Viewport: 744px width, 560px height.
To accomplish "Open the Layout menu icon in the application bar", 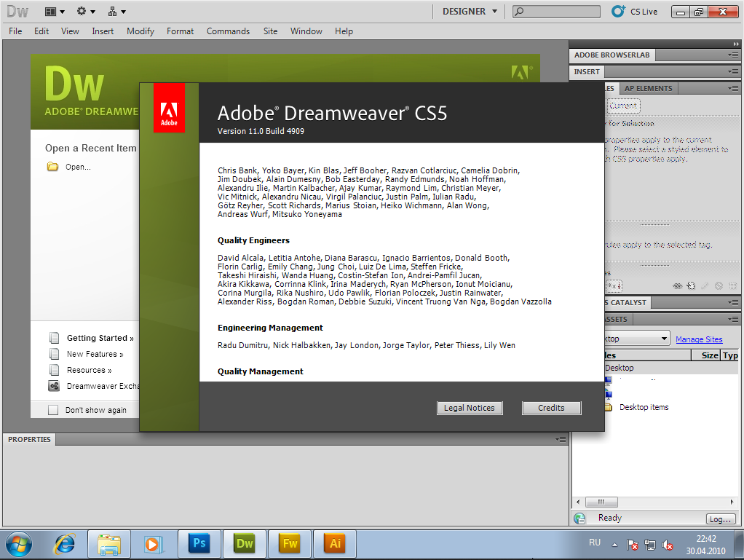I will 54,12.
